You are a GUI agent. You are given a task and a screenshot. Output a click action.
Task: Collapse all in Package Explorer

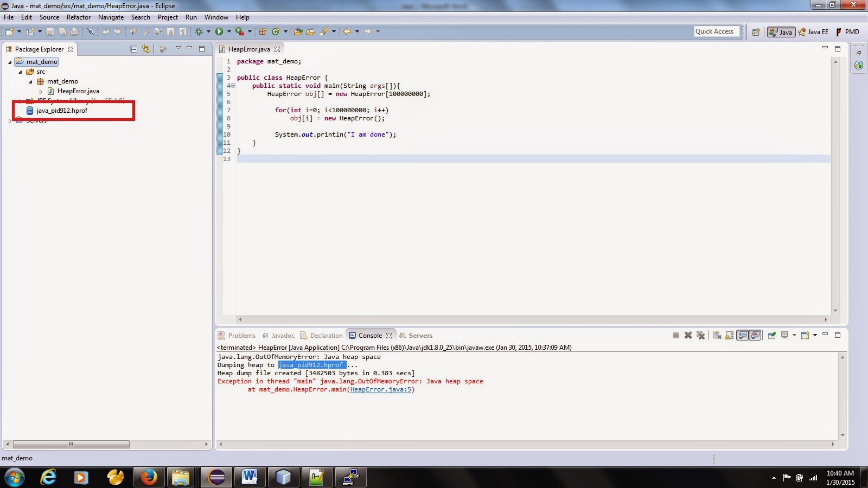134,49
